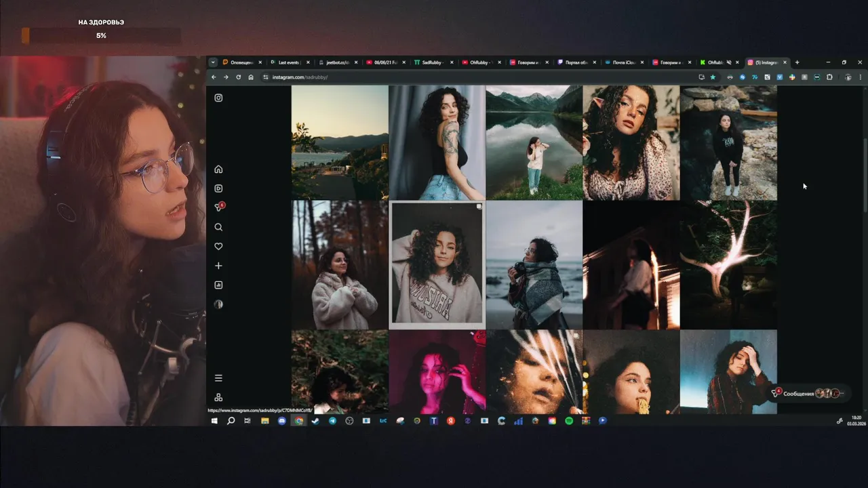Create a new post via plus icon
The width and height of the screenshot is (868, 488).
pyautogui.click(x=218, y=266)
